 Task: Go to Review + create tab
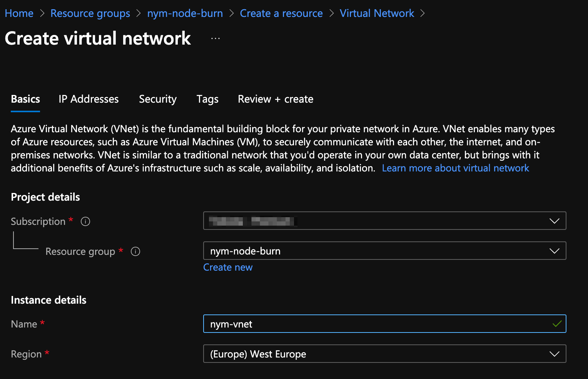275,99
